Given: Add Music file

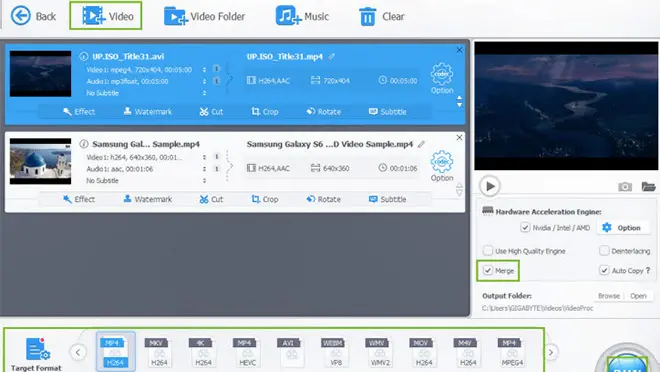Looking at the screenshot, I should 302,16.
